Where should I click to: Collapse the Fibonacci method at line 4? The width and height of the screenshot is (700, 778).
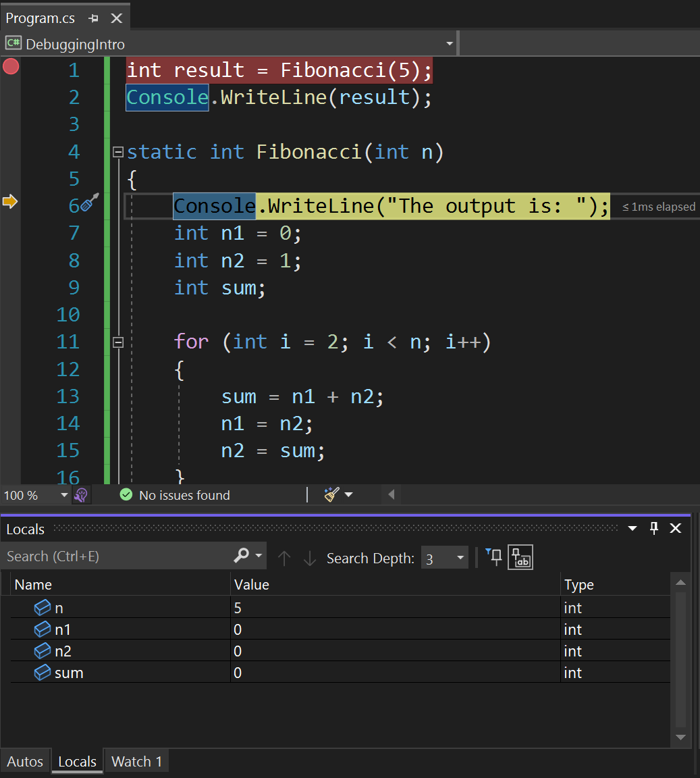click(x=118, y=152)
